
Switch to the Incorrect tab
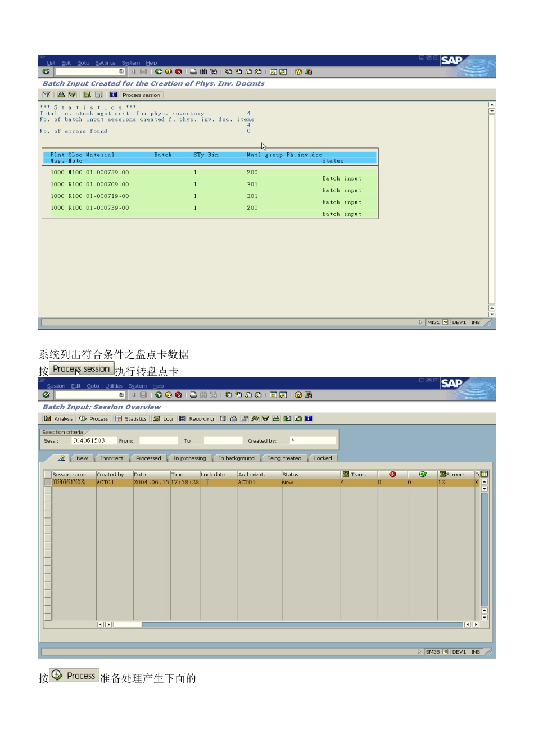[111, 458]
